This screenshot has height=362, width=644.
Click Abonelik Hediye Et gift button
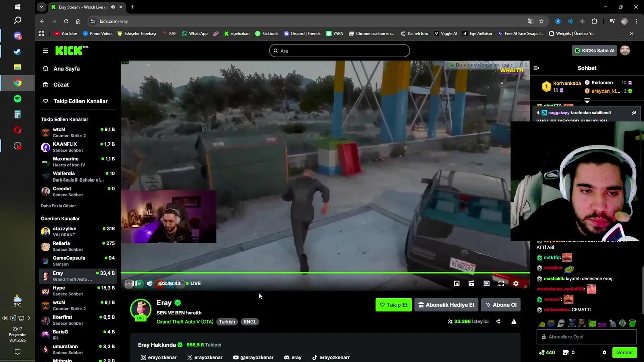(446, 305)
